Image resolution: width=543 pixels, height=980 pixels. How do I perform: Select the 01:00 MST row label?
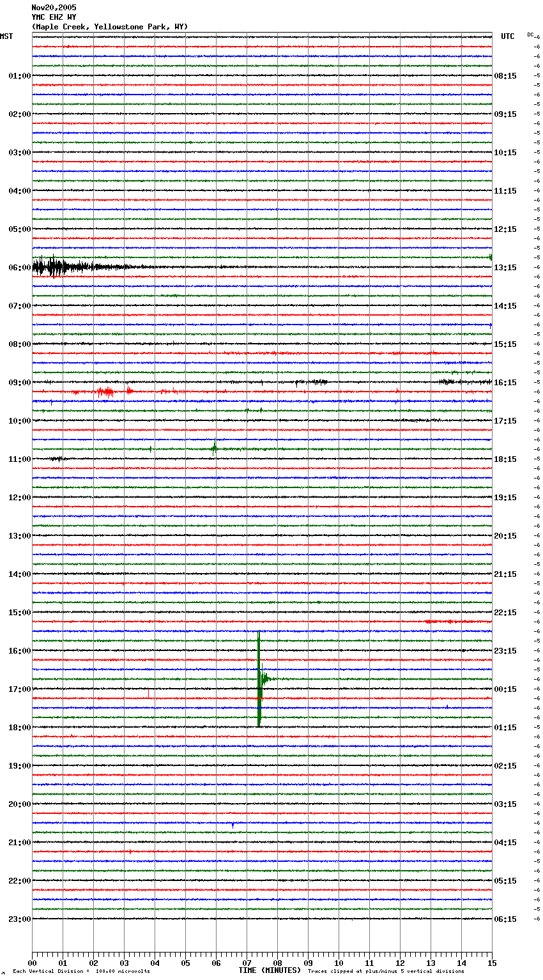tap(20, 76)
